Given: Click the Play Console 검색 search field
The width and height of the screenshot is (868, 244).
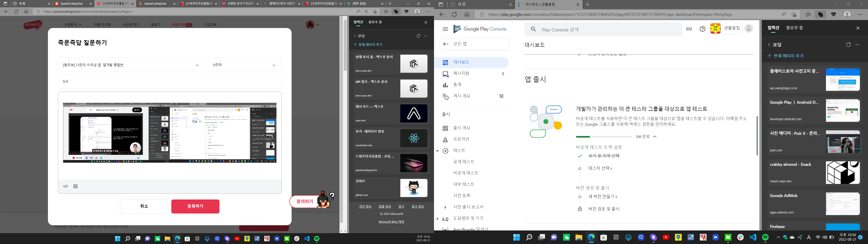Looking at the screenshot, I should pos(603,29).
